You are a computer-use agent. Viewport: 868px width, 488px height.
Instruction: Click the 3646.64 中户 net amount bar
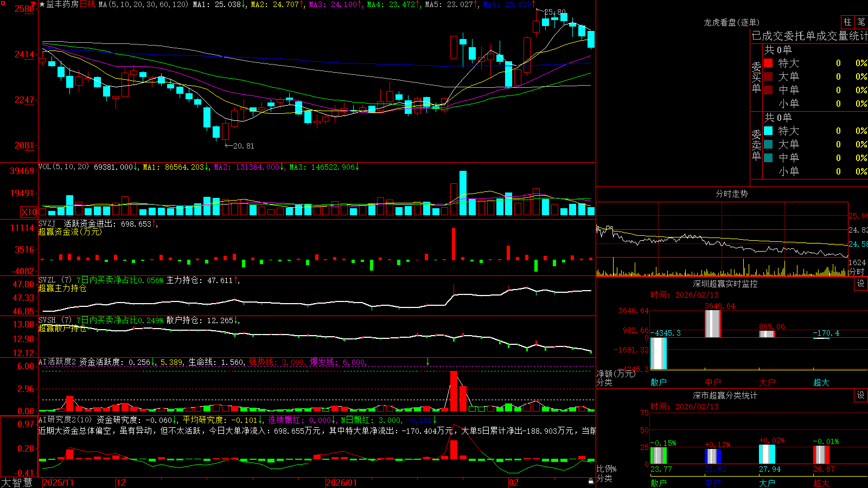coord(713,324)
